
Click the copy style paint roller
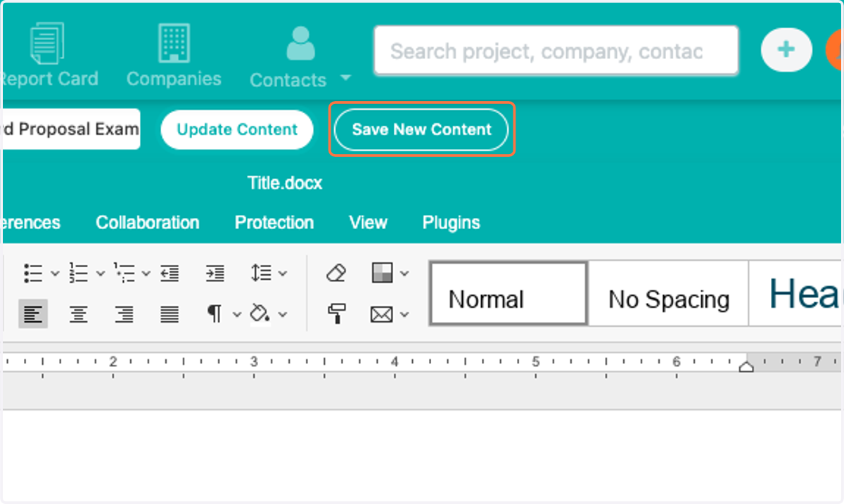pyautogui.click(x=338, y=314)
